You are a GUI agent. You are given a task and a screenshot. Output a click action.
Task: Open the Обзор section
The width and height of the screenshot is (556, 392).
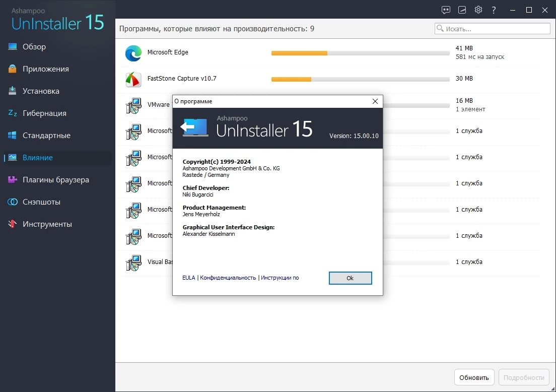[x=34, y=47]
